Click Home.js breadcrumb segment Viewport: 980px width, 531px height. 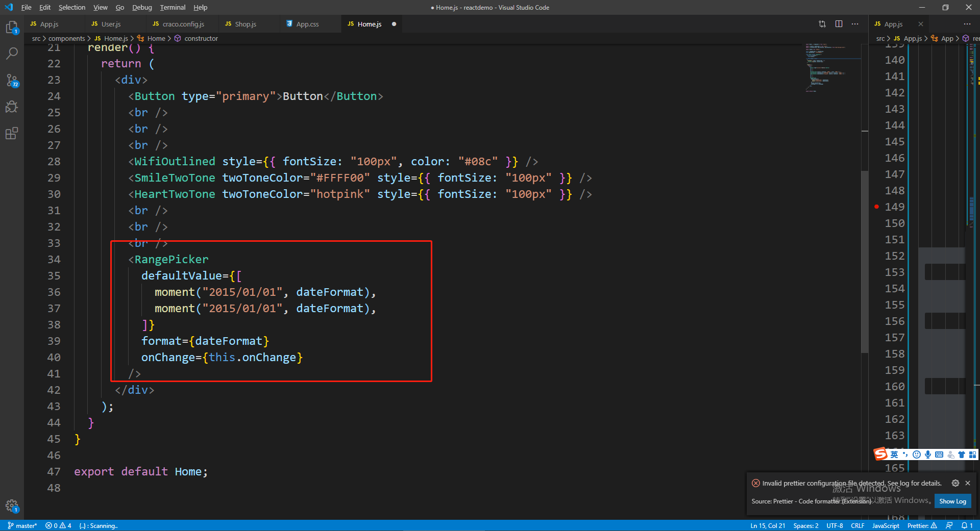tap(111, 39)
